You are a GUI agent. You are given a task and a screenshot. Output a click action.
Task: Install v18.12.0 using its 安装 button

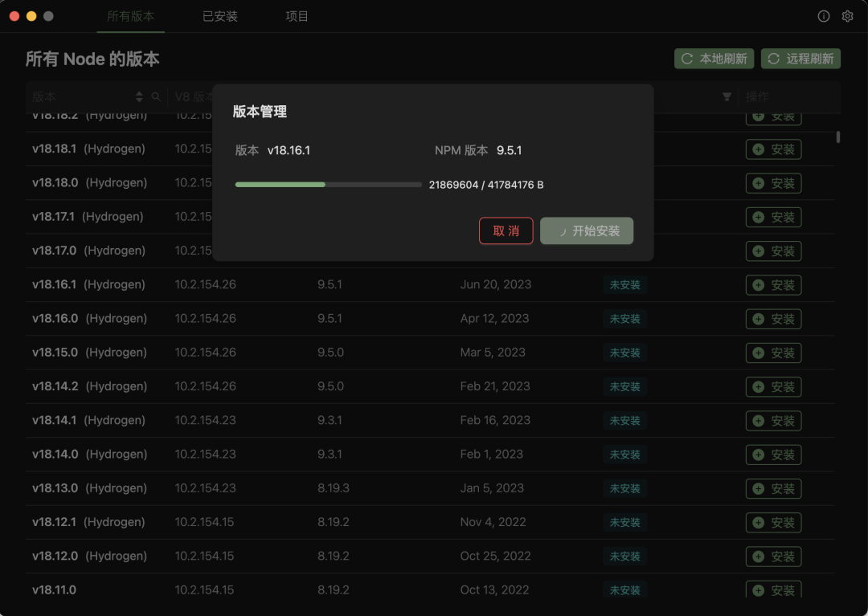[x=773, y=557]
